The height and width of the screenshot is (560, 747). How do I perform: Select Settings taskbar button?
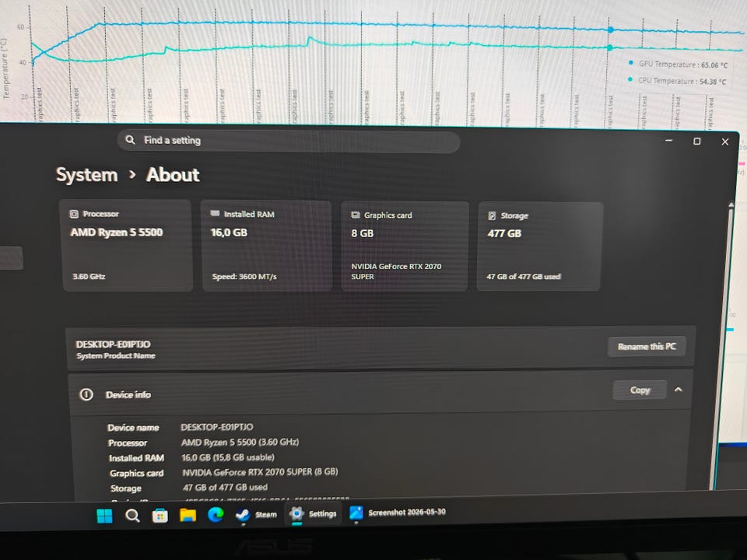point(313,513)
